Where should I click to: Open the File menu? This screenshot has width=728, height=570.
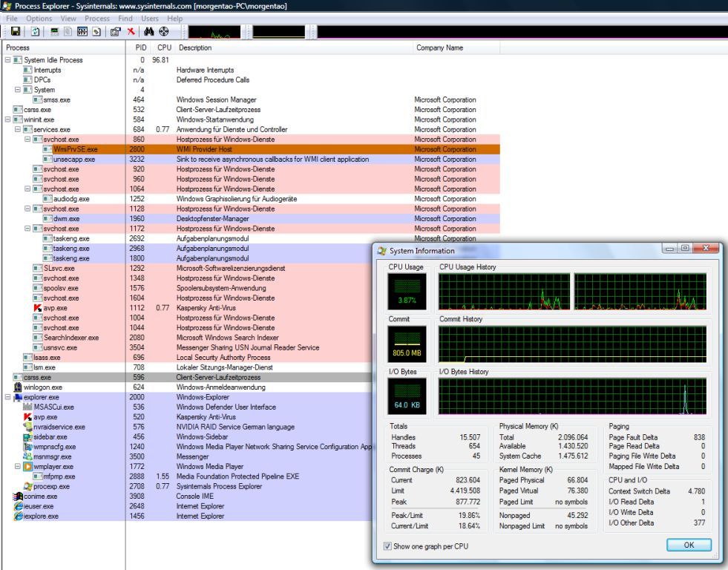[x=12, y=19]
